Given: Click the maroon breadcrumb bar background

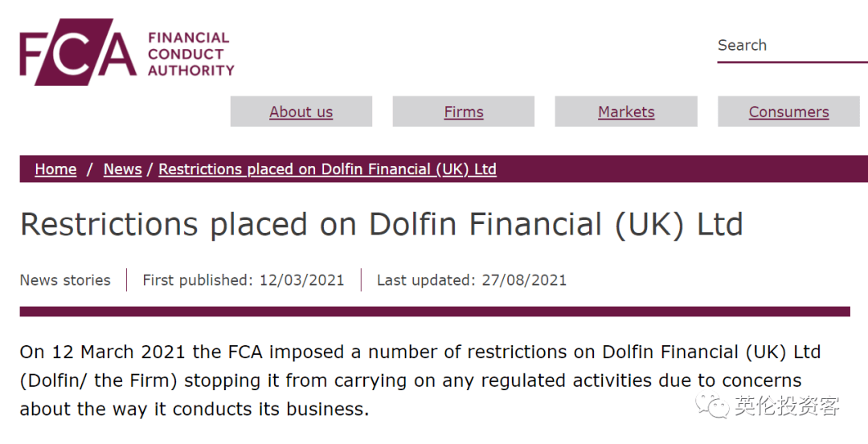Looking at the screenshot, I should point(681,169).
